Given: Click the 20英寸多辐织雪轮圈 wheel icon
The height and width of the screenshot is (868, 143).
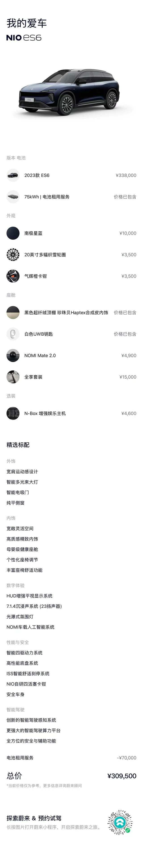Looking at the screenshot, I should pos(13,255).
